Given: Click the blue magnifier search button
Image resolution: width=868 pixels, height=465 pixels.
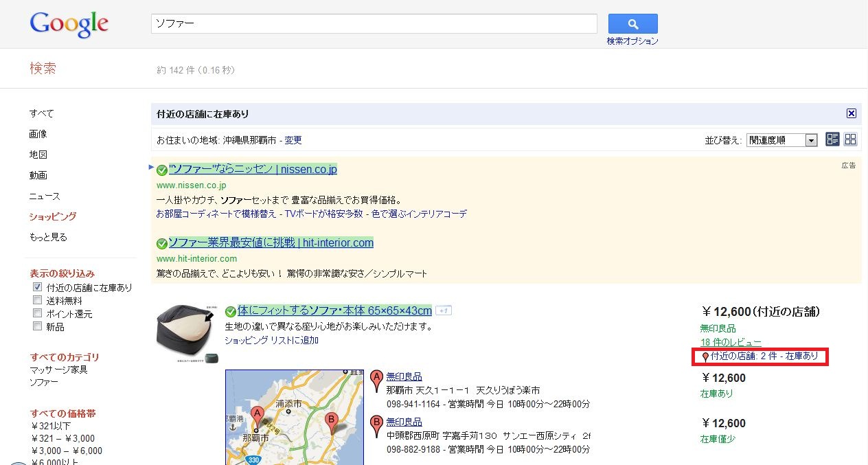Looking at the screenshot, I should (632, 23).
